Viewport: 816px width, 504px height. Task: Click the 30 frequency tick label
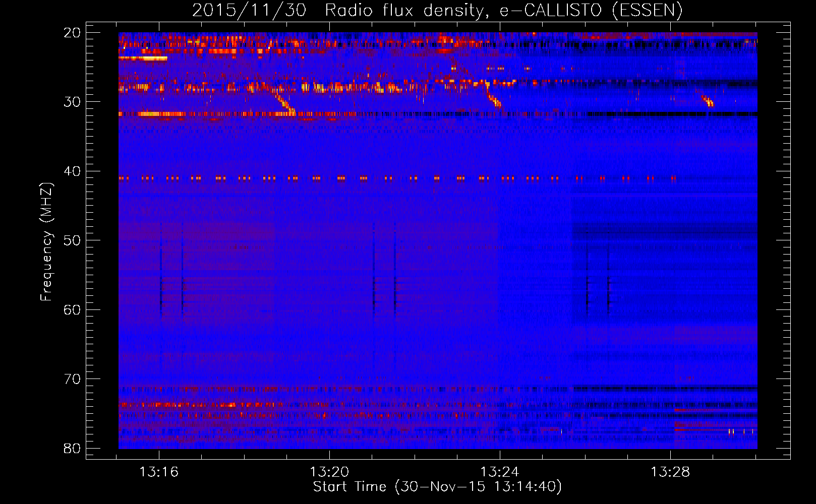pos(72,102)
